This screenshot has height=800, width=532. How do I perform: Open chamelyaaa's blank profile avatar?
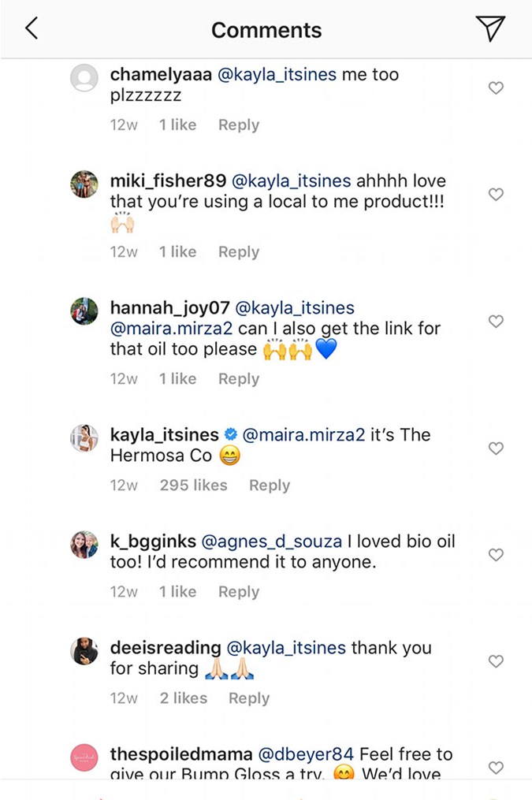pos(84,78)
